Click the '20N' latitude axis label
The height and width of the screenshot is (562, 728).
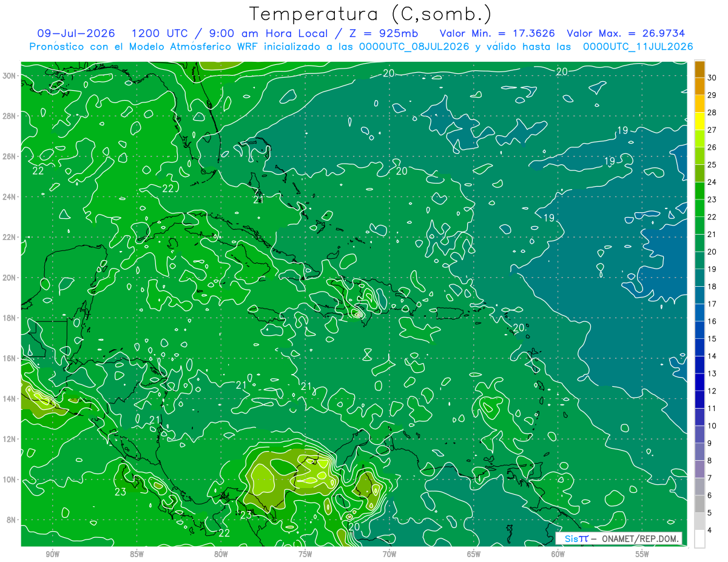pyautogui.click(x=9, y=278)
